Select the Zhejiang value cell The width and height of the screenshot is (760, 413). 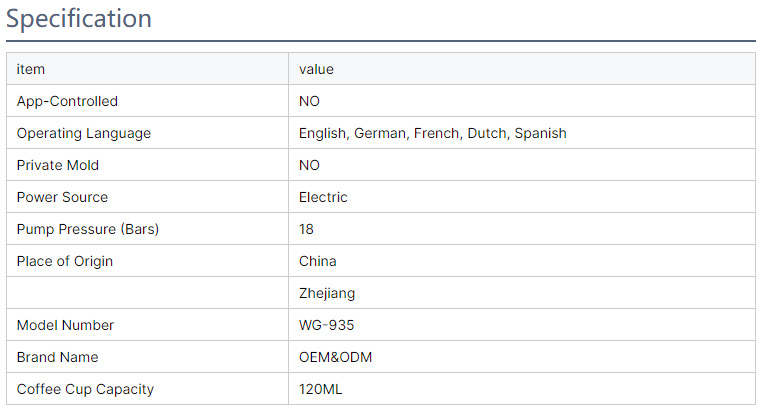pos(327,293)
